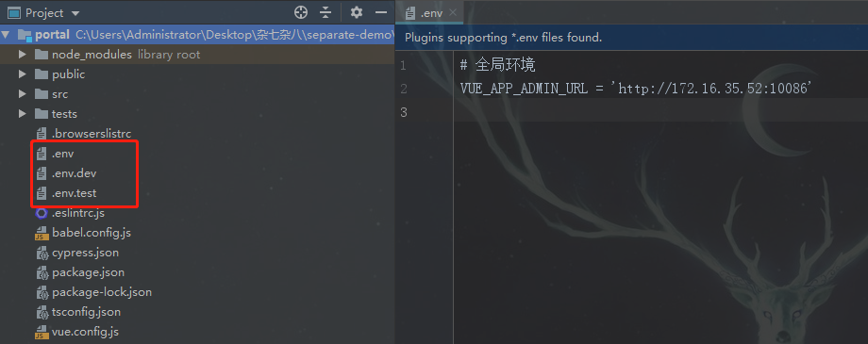The width and height of the screenshot is (868, 344).
Task: Select the public folder icon
Action: click(41, 74)
